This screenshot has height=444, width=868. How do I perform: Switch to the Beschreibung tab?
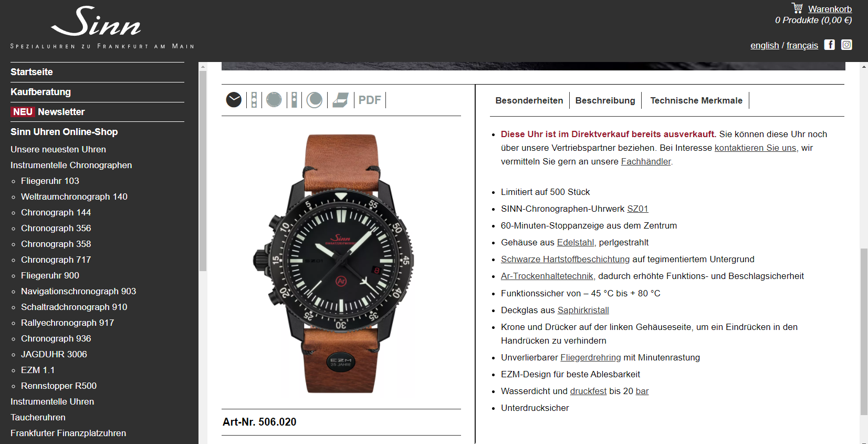tap(605, 100)
